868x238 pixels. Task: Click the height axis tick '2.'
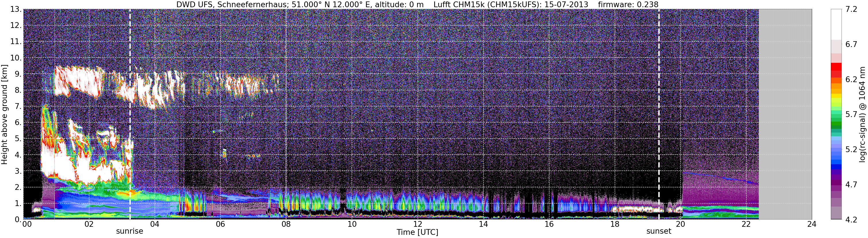point(18,187)
